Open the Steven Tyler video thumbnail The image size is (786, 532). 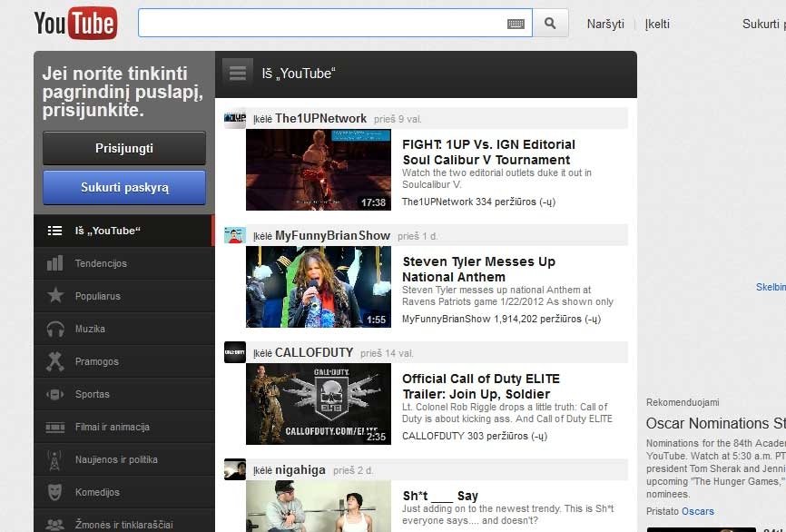319,287
